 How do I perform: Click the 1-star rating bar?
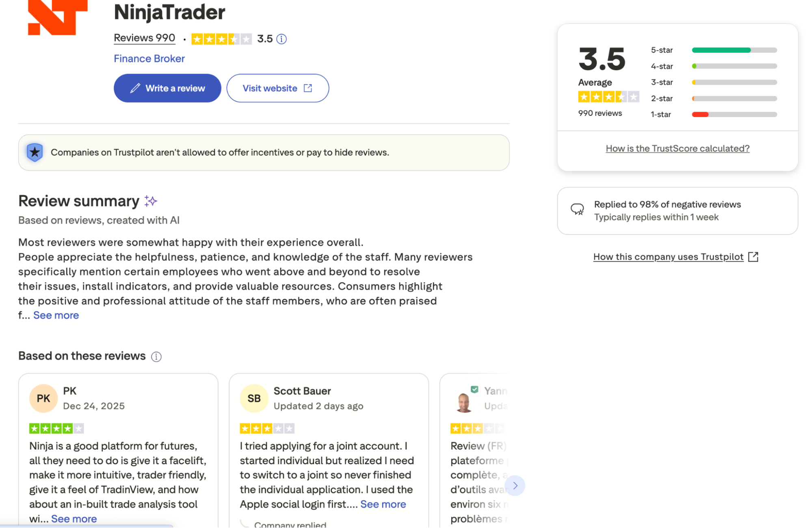(733, 114)
